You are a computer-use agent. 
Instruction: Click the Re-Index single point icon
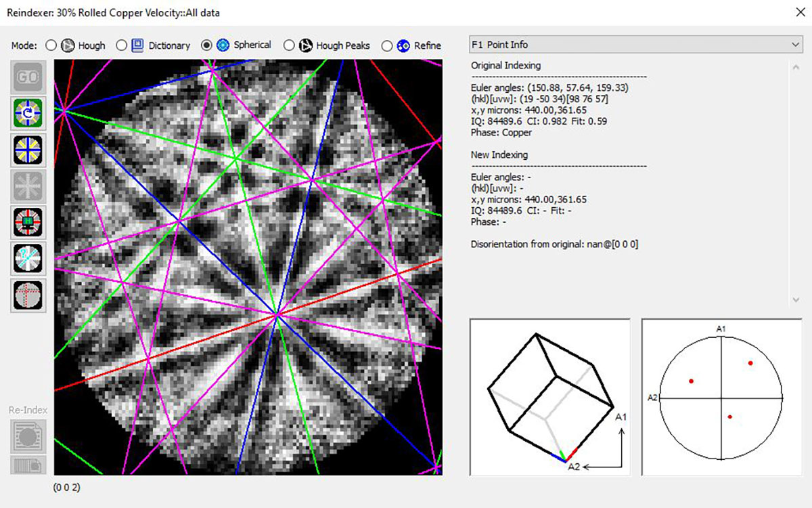click(x=28, y=436)
